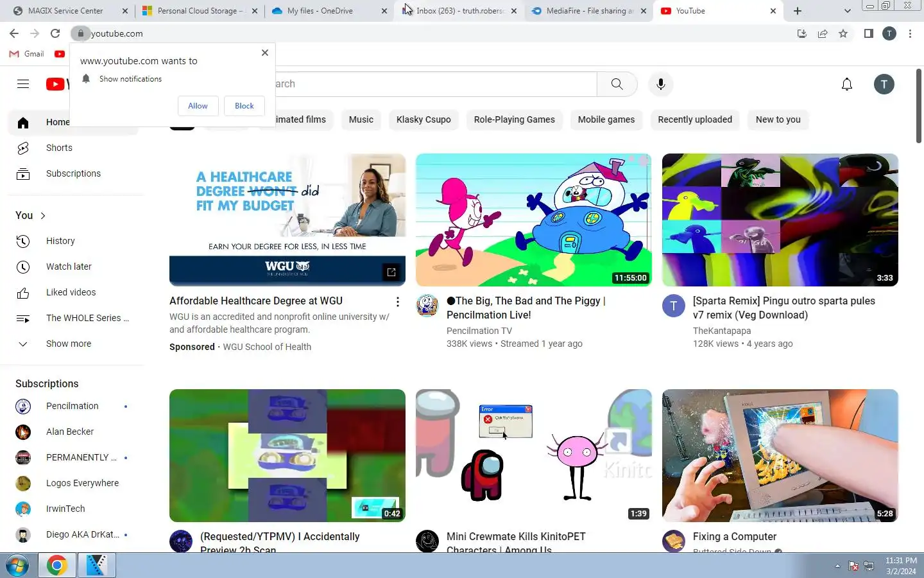Open the YouTube bookmark icon
Image resolution: width=924 pixels, height=578 pixels.
pos(60,54)
